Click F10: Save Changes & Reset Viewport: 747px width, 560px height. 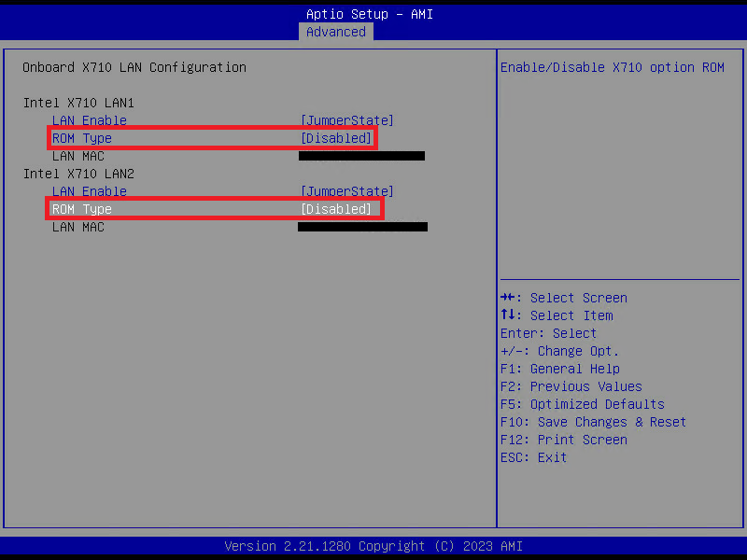click(593, 423)
